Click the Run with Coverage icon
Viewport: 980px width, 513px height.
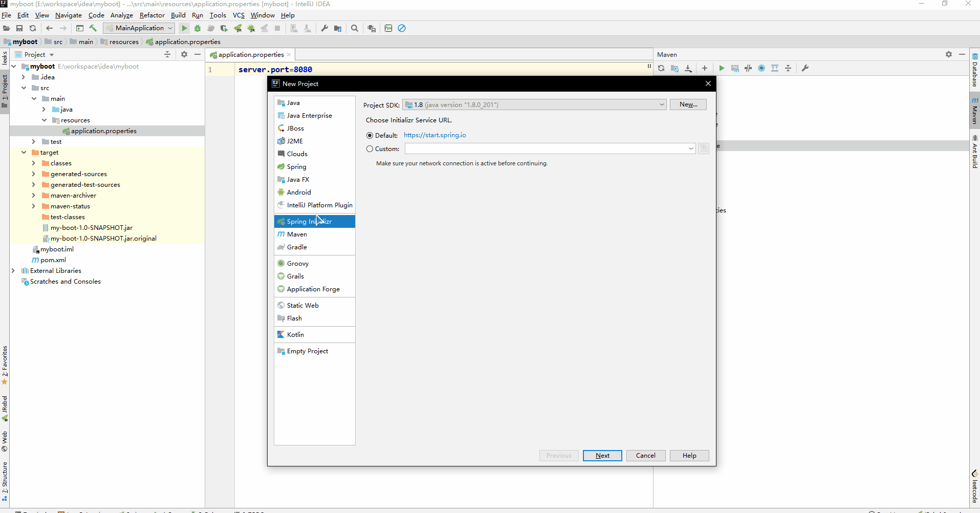pyautogui.click(x=224, y=28)
